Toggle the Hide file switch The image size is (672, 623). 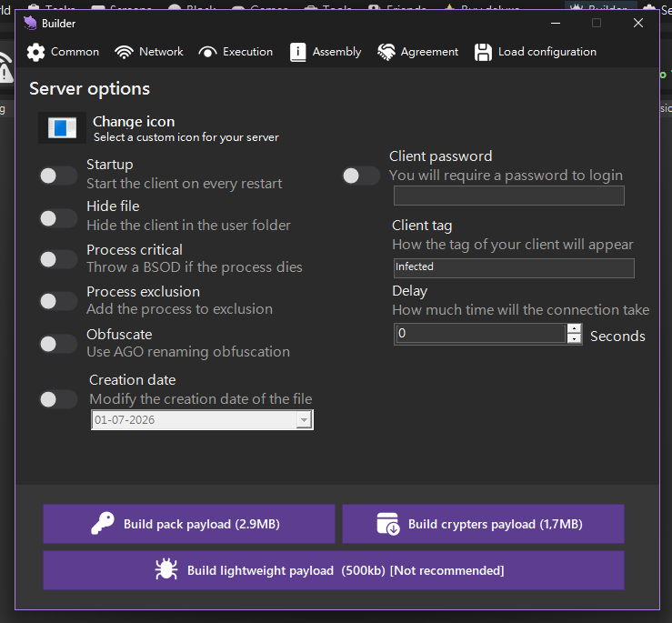pos(58,218)
